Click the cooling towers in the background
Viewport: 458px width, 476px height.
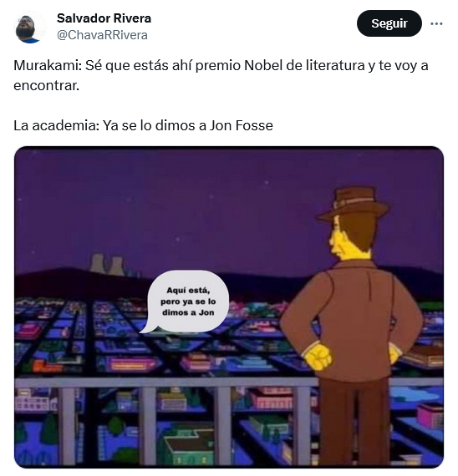[107, 265]
